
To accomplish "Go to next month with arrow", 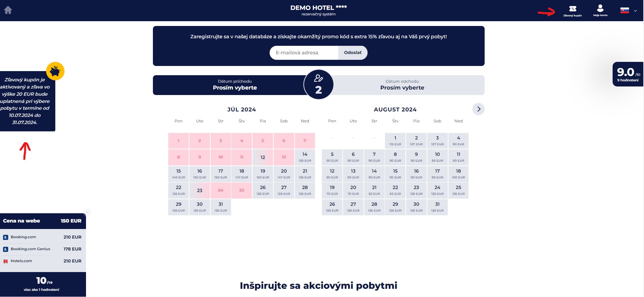I will click(x=478, y=109).
